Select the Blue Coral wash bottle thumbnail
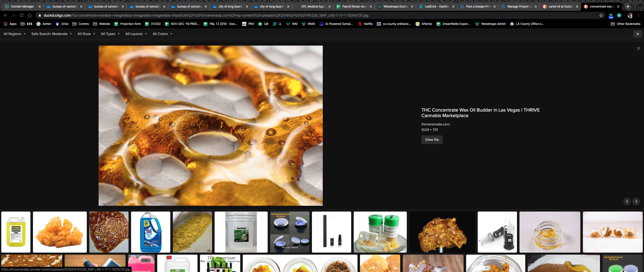 pos(150,232)
